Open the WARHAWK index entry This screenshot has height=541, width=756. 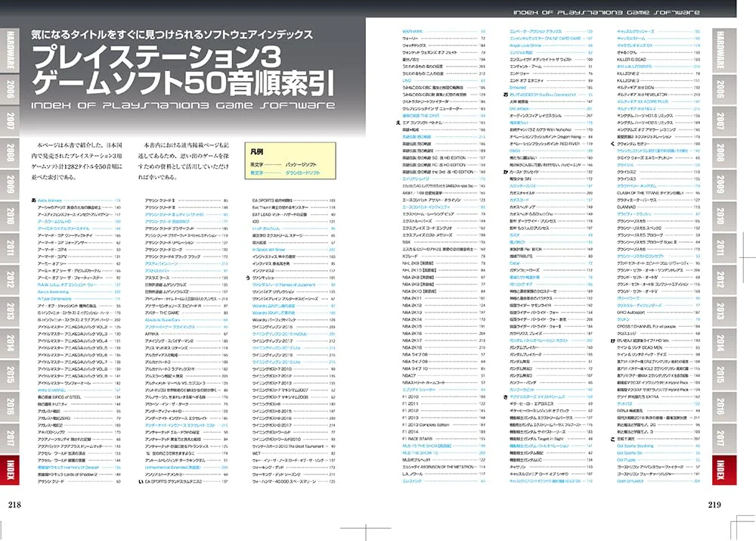pyautogui.click(x=412, y=31)
